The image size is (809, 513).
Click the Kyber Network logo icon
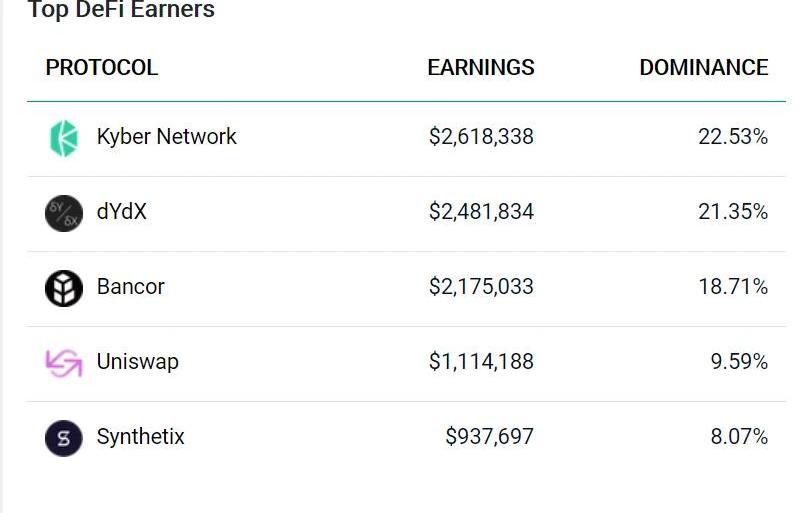tap(64, 138)
